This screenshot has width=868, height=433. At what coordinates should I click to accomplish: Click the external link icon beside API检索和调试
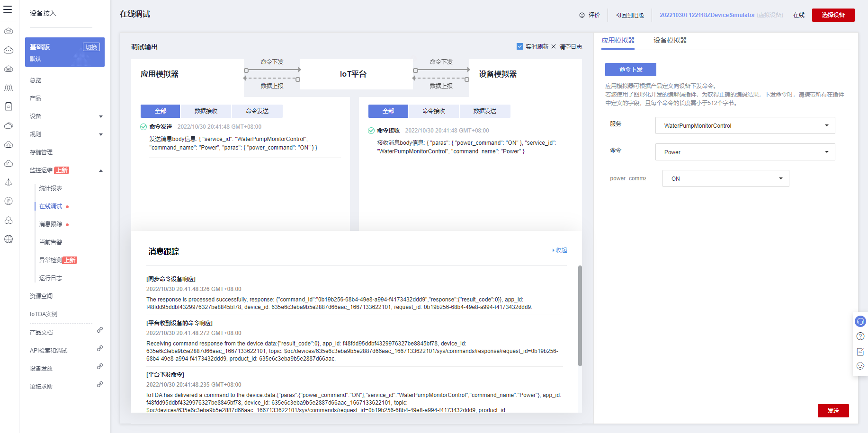pos(100,348)
